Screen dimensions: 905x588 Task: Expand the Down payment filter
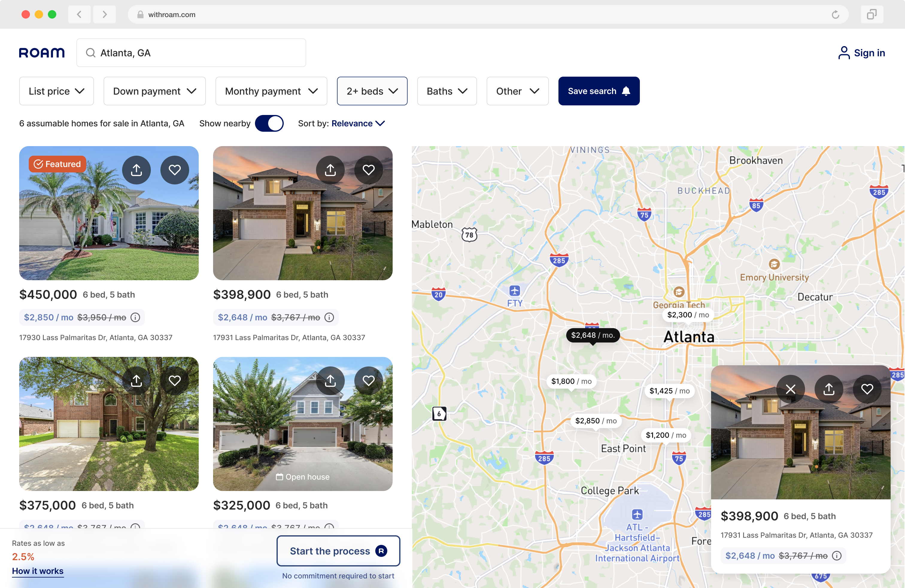point(154,91)
